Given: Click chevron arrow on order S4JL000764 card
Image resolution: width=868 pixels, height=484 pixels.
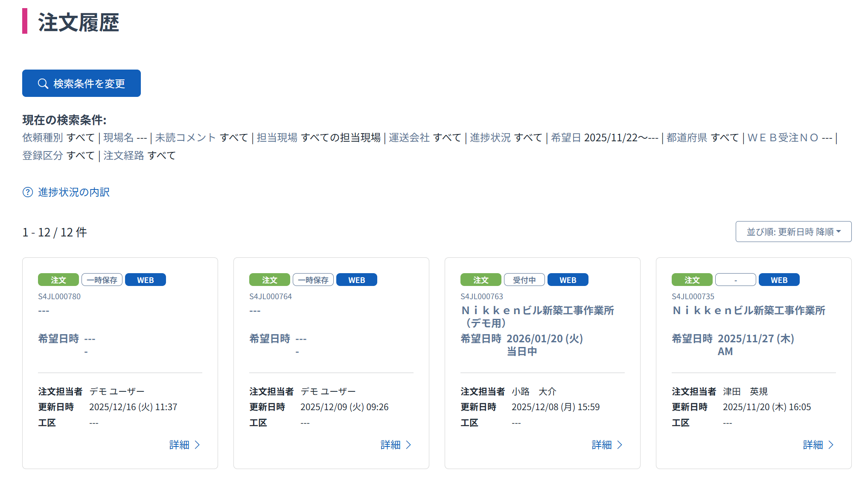Looking at the screenshot, I should click(x=408, y=445).
